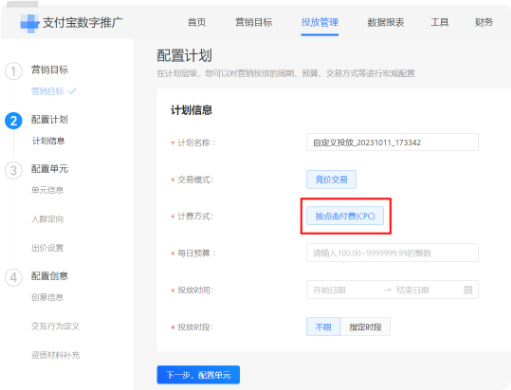Image resolution: width=511 pixels, height=390 pixels.
Task: Click the 每日预算 input field
Action: click(x=392, y=253)
